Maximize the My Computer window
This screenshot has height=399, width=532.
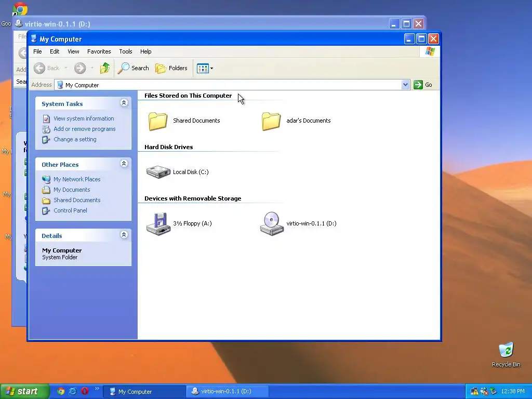click(x=421, y=39)
